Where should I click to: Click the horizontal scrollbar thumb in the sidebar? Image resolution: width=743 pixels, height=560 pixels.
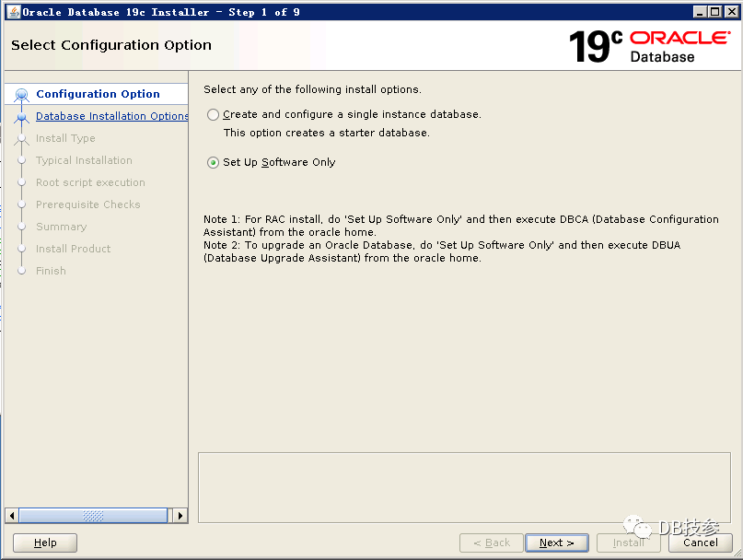[92, 516]
